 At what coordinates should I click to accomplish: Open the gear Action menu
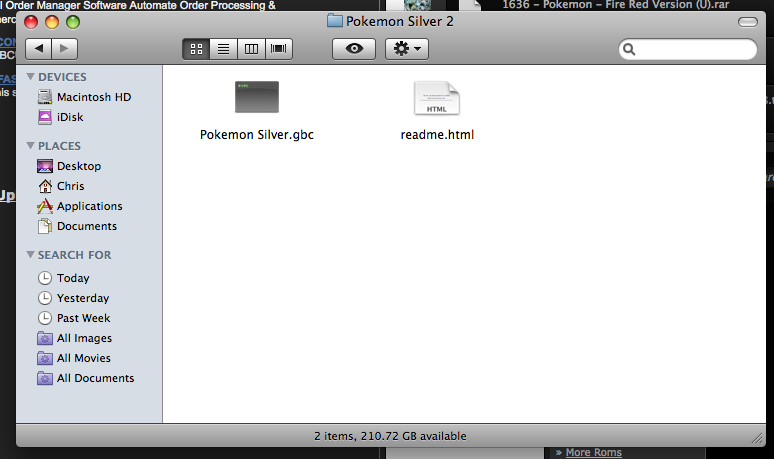(x=407, y=49)
